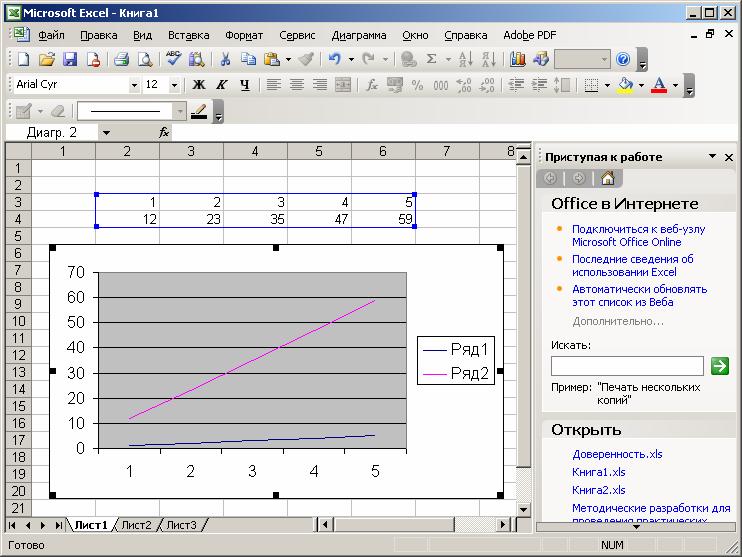Click the Increase Indent icon
742x557 pixels.
[x=539, y=85]
